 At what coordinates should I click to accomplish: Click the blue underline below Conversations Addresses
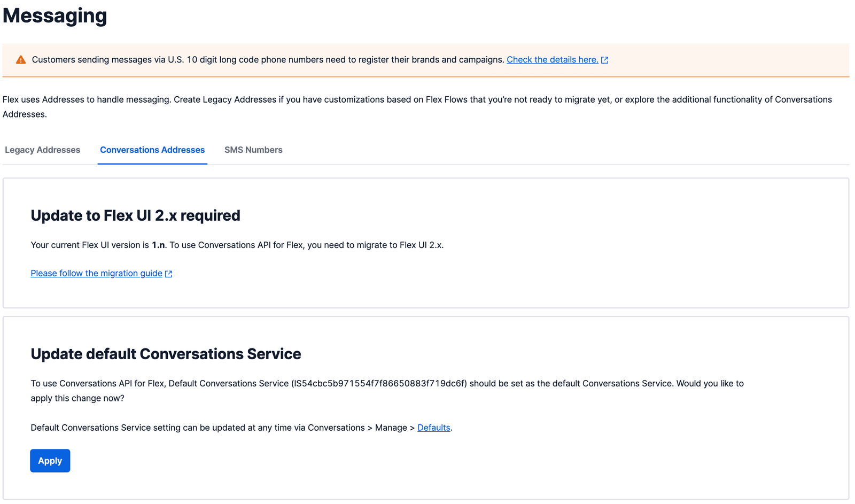152,163
